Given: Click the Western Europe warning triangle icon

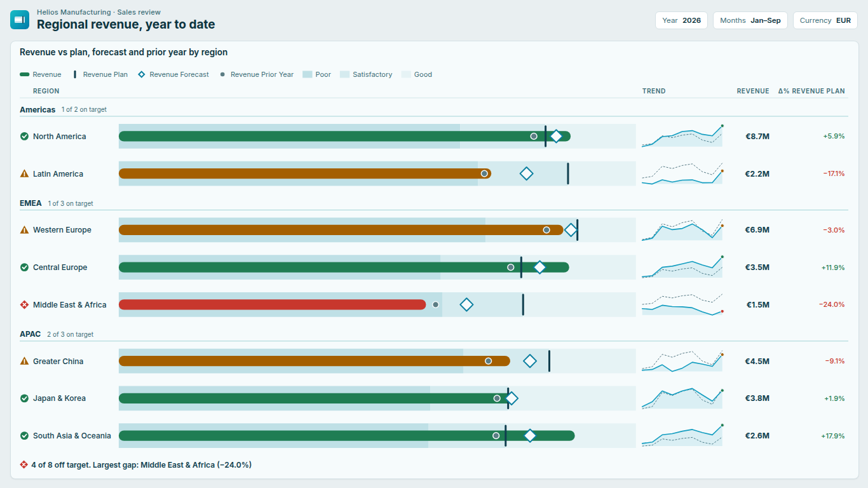Looking at the screenshot, I should tap(24, 230).
